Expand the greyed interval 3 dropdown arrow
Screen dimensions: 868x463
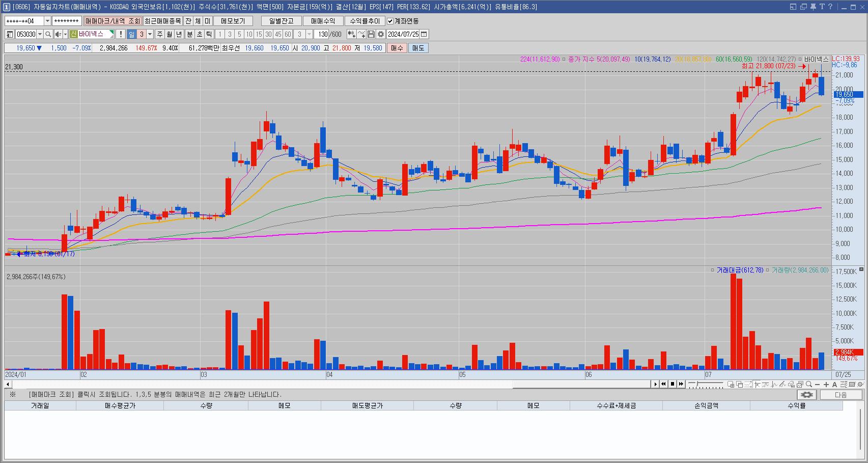tap(310, 34)
